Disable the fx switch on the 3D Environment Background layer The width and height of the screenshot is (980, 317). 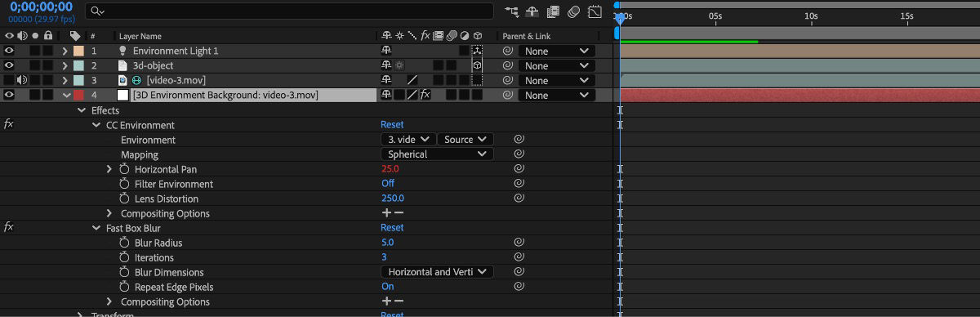[425, 95]
